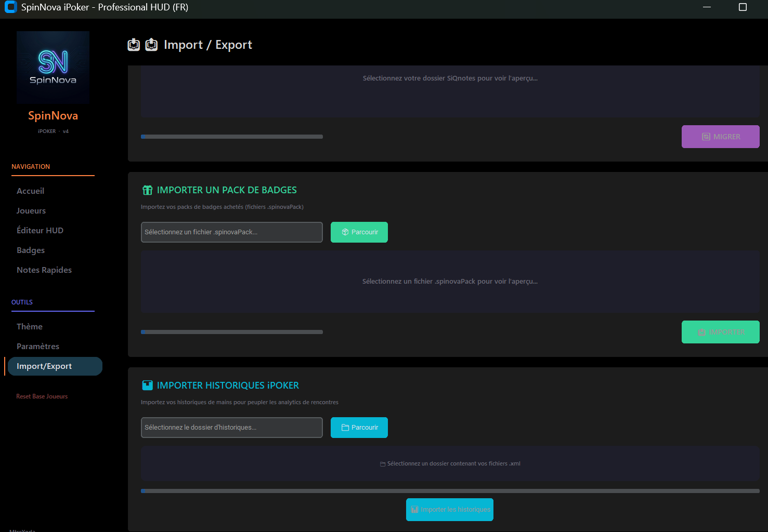Screen dimensions: 768x532
Task: Click the NAVIGATION section label
Action: [31, 167]
